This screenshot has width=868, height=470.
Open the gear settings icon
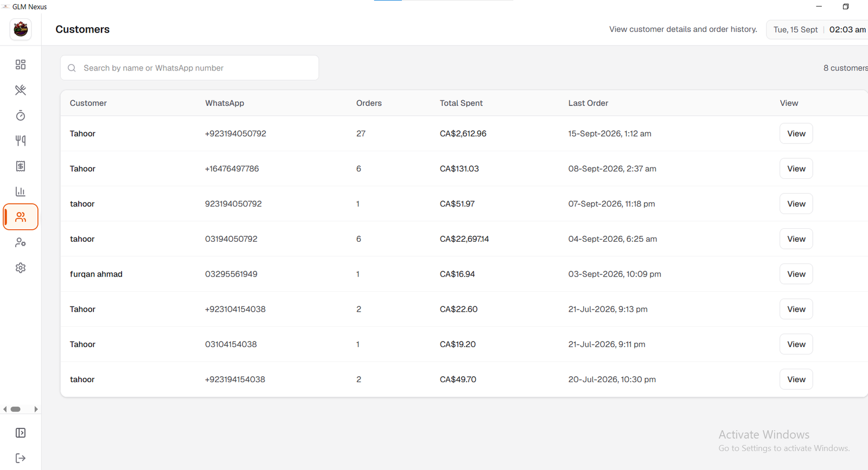pos(21,268)
